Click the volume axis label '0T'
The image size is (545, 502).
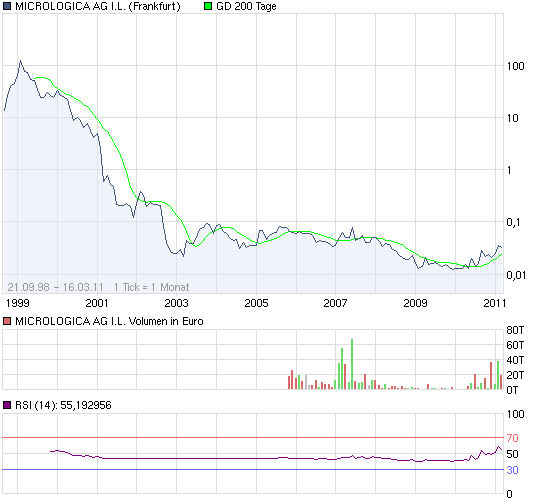point(512,390)
